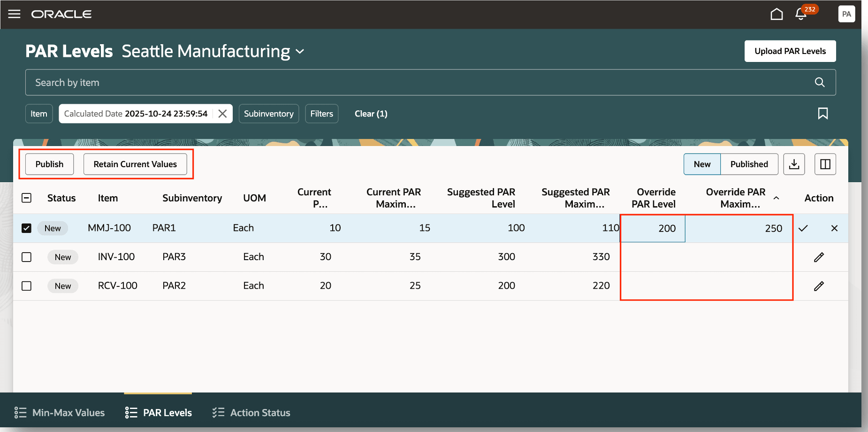Image resolution: width=868 pixels, height=432 pixels.
Task: Open the Subinventory filter chip
Action: pyautogui.click(x=269, y=114)
